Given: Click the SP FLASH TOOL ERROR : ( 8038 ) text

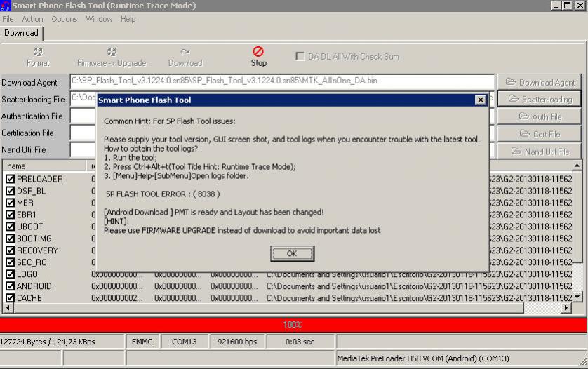Looking at the screenshot, I should tap(163, 194).
